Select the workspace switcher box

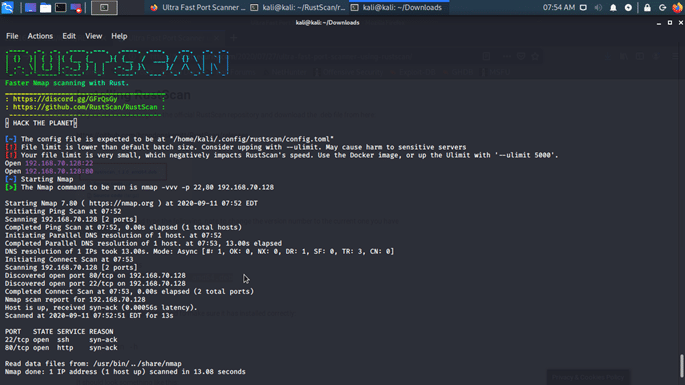pos(104,7)
